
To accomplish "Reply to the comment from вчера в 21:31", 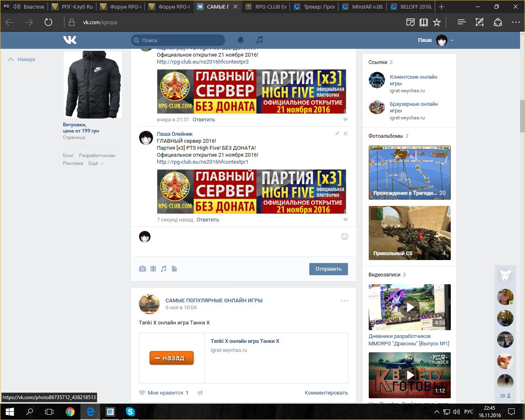I will coord(204,120).
